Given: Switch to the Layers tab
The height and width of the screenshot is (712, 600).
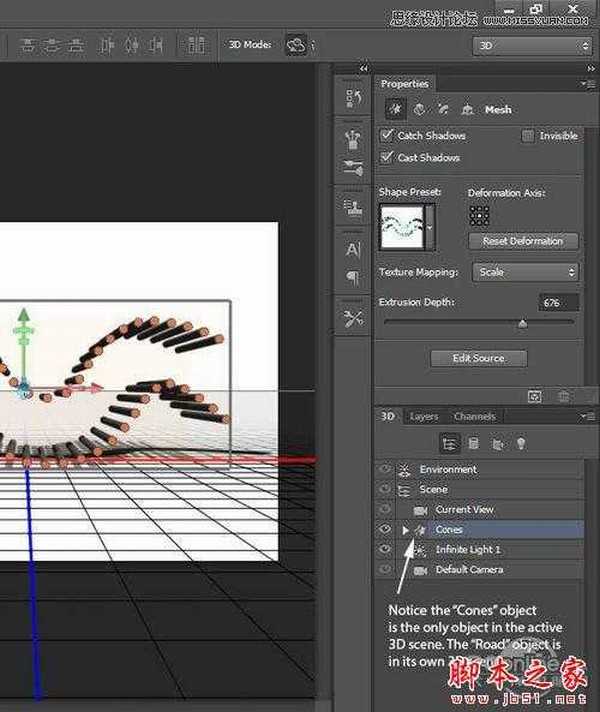Looking at the screenshot, I should [x=424, y=416].
